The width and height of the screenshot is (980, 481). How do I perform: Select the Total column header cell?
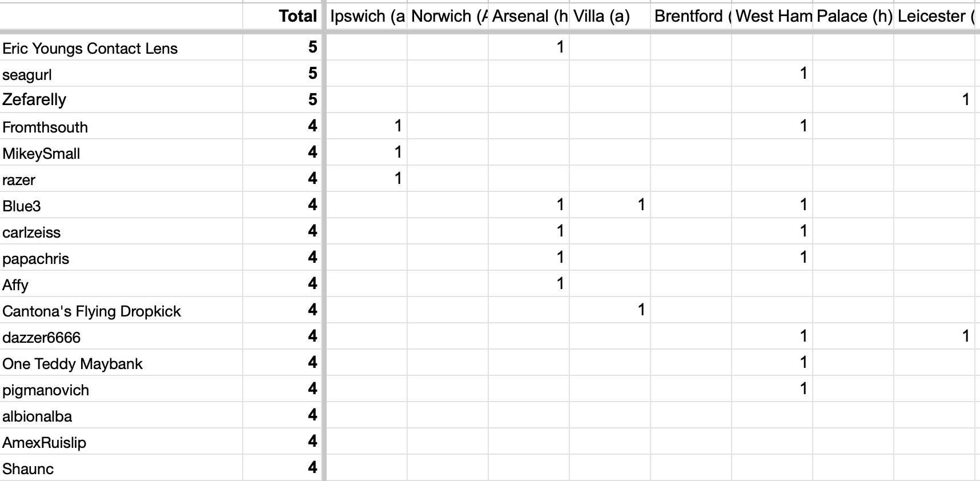282,16
